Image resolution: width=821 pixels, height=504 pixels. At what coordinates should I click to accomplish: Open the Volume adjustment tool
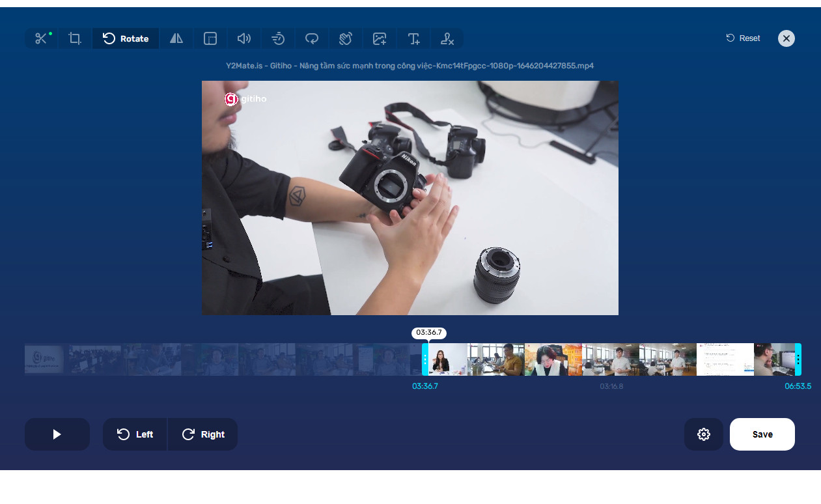point(244,38)
